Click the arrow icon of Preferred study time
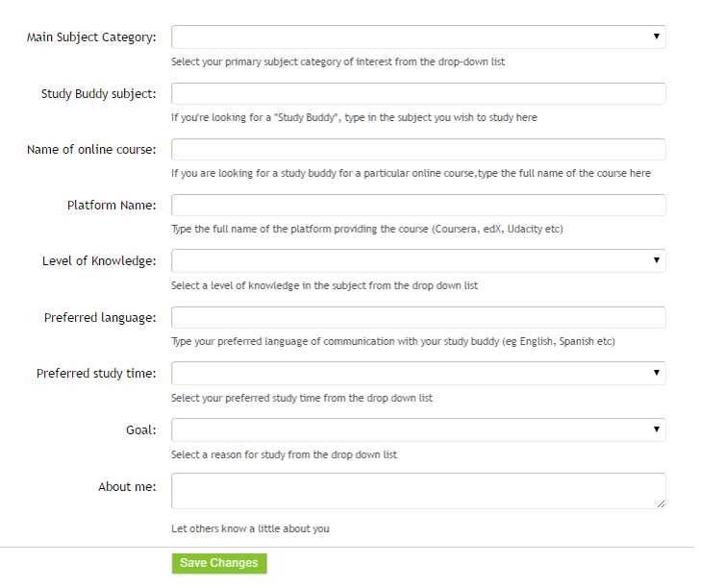This screenshot has height=588, width=725. [x=656, y=373]
